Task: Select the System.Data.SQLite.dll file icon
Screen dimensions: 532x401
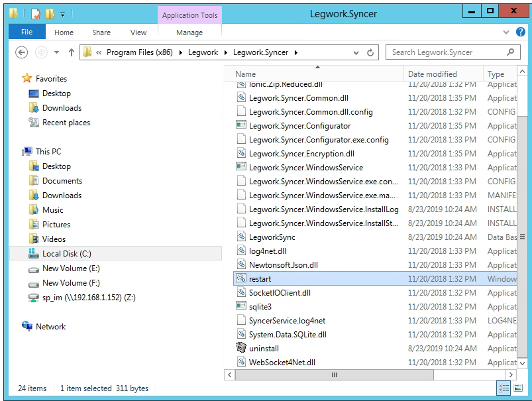Action: click(x=241, y=334)
